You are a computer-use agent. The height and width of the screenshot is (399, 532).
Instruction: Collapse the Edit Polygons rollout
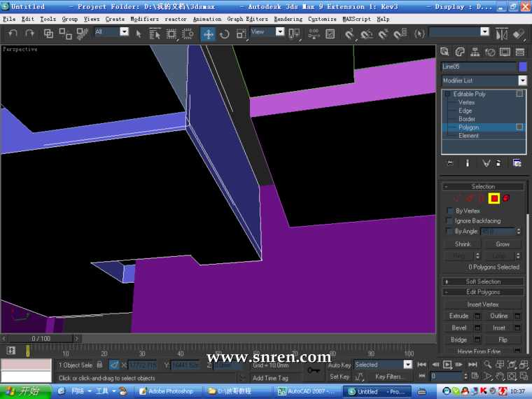coord(483,292)
